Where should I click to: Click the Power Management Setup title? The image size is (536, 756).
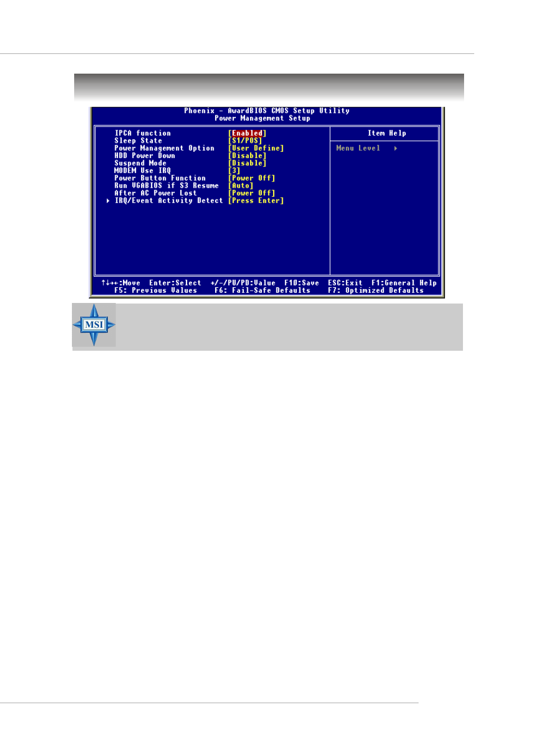pyautogui.click(x=262, y=119)
